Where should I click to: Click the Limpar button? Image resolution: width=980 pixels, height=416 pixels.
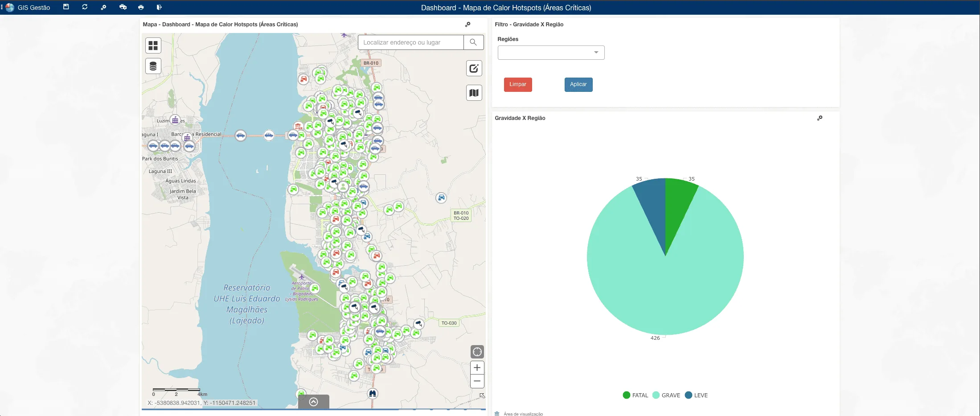click(x=517, y=84)
